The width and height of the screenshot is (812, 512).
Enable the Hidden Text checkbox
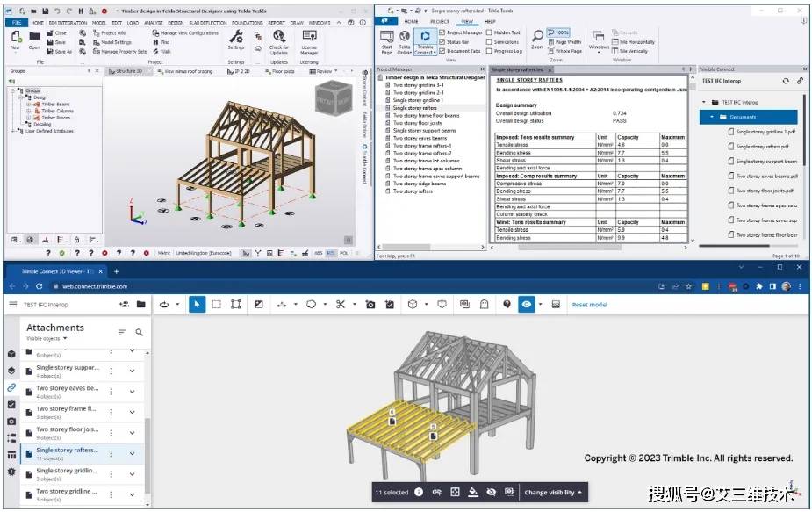click(489, 32)
